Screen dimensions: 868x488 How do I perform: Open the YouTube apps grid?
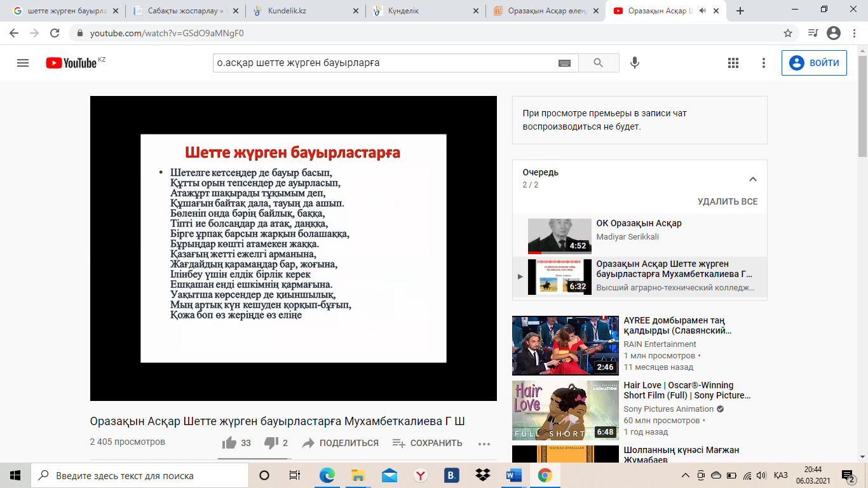[733, 63]
